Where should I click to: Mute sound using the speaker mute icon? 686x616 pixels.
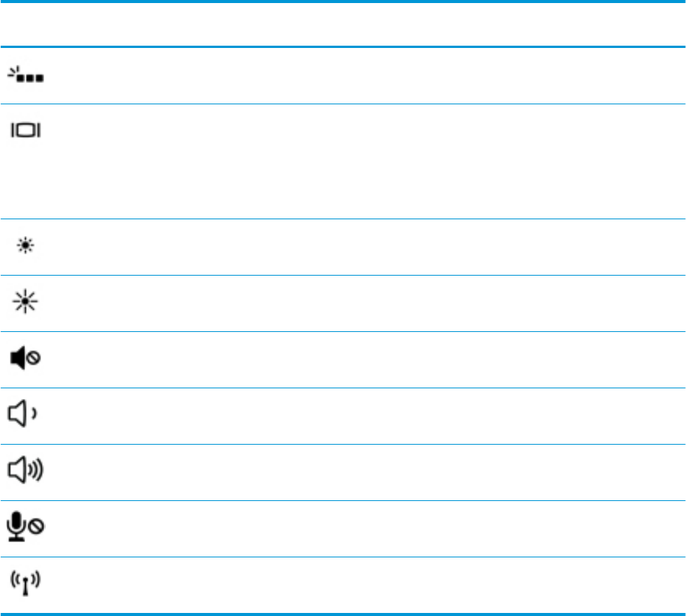(25, 359)
